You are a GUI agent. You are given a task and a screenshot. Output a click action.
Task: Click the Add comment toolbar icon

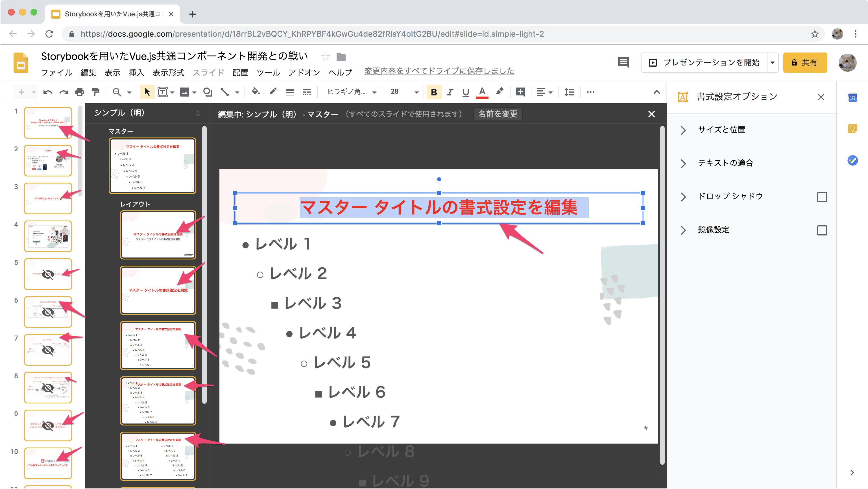[520, 92]
